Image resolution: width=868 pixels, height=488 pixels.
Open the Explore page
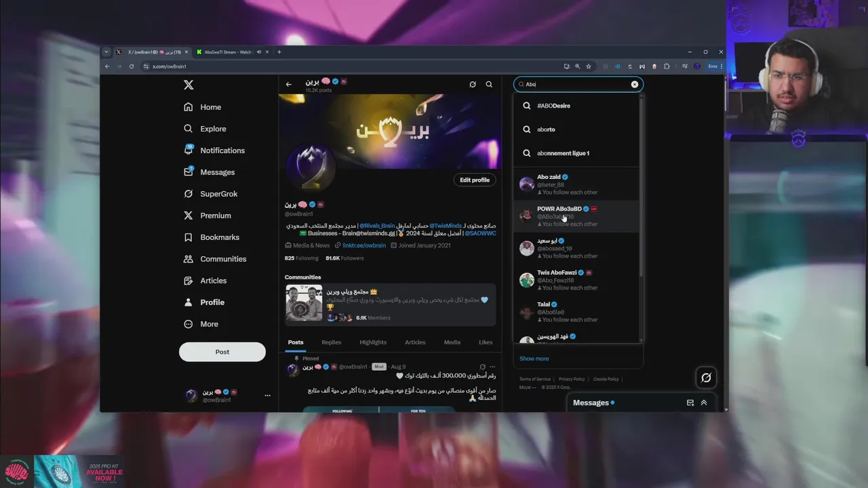[205, 129]
